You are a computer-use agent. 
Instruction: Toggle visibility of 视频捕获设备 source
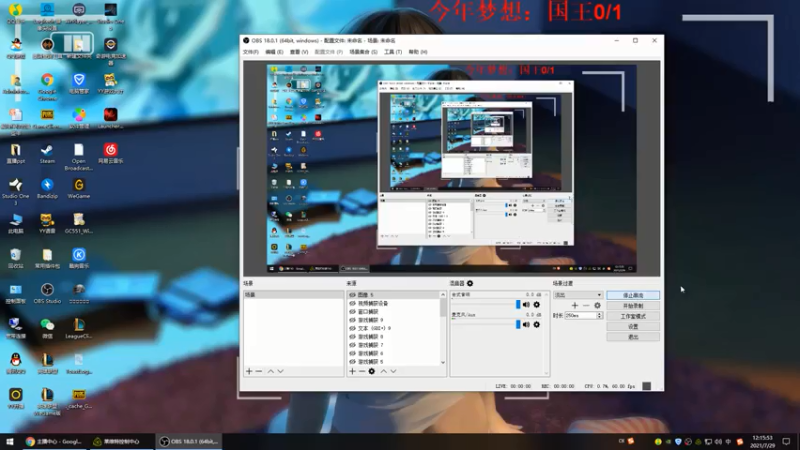[x=352, y=303]
